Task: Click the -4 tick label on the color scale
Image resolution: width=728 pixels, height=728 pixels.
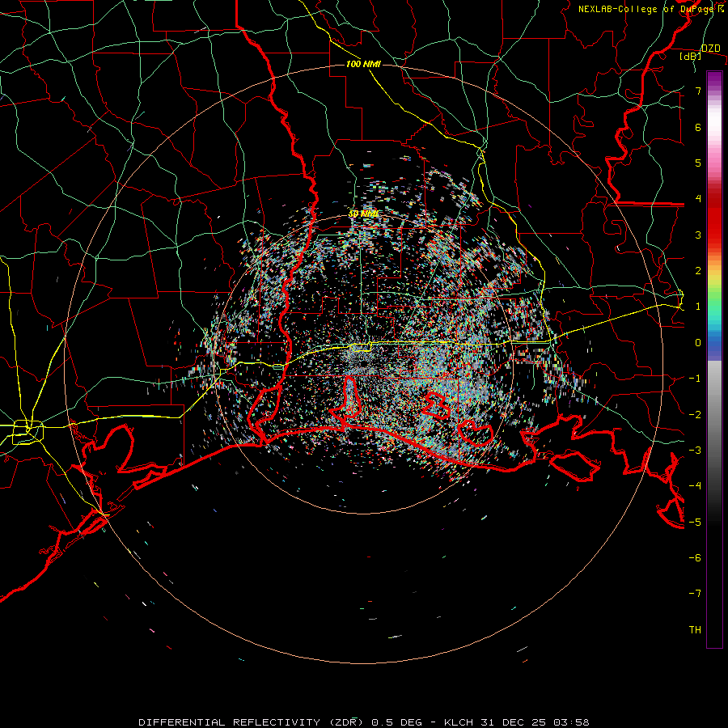Action: click(x=695, y=486)
